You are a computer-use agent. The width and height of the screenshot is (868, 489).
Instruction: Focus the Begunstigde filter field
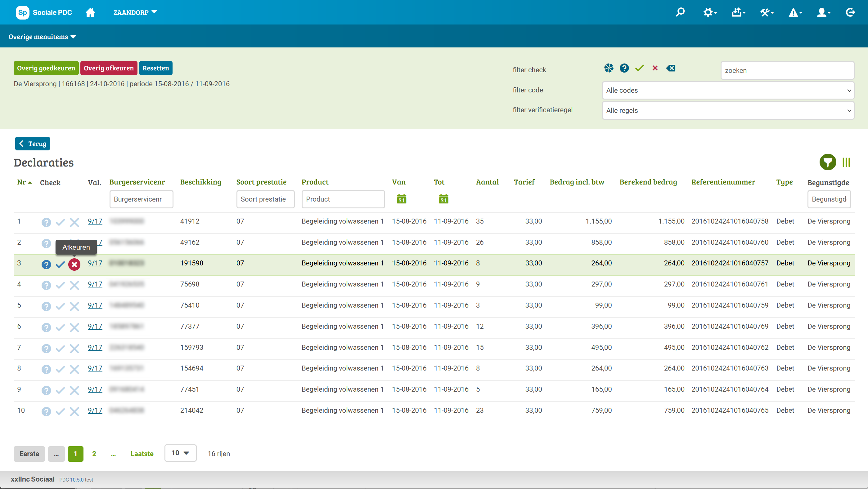pyautogui.click(x=829, y=199)
